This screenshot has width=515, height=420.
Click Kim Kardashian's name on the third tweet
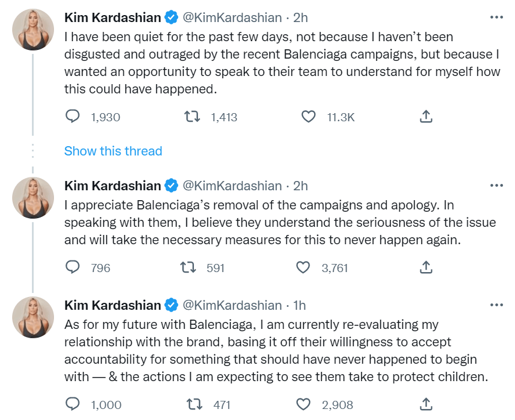pos(113,305)
